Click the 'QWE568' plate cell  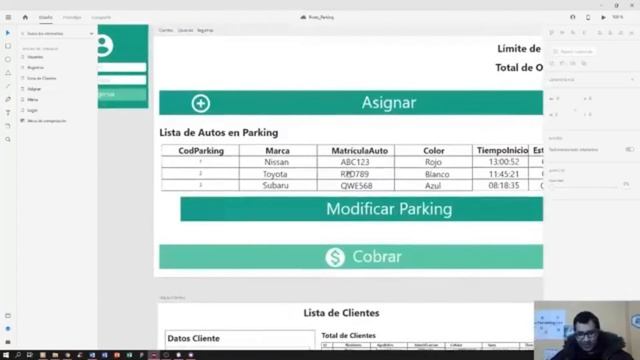pyautogui.click(x=356, y=186)
